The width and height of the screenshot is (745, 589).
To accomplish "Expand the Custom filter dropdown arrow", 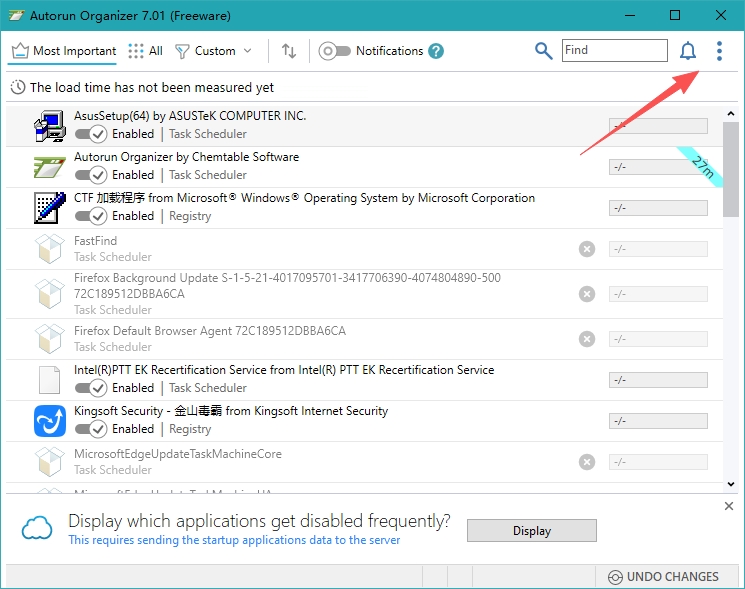I will click(x=248, y=51).
